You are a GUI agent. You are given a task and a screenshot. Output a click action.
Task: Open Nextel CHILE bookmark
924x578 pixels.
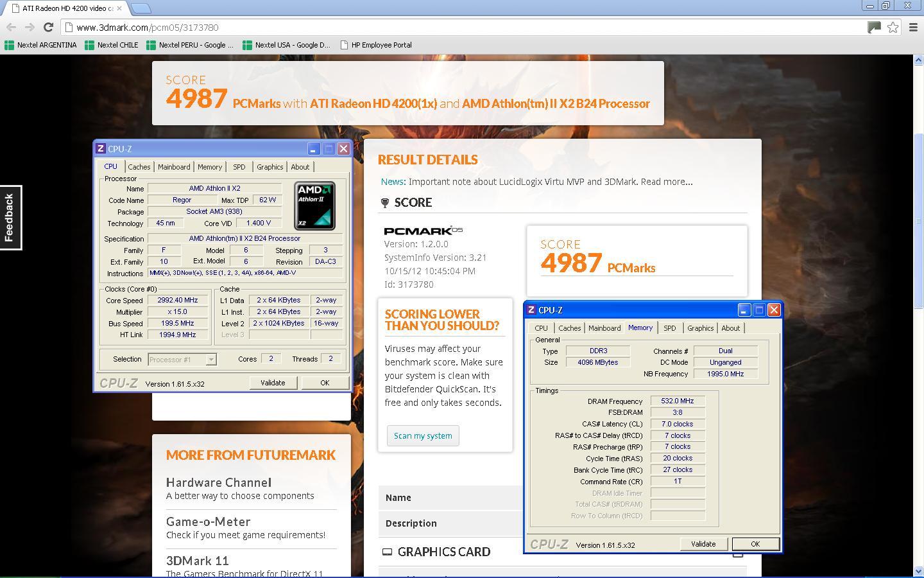click(111, 45)
